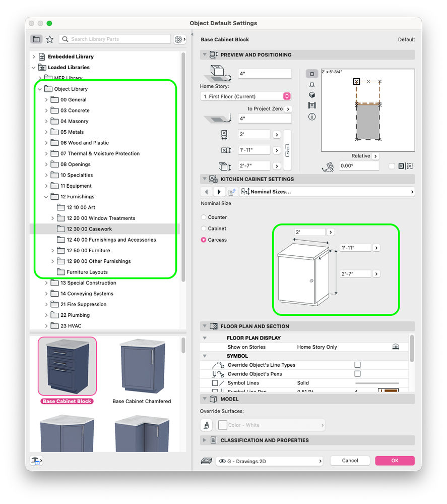447x504 pixels.
Task: Enable Override Object's Pens
Action: pos(357,374)
